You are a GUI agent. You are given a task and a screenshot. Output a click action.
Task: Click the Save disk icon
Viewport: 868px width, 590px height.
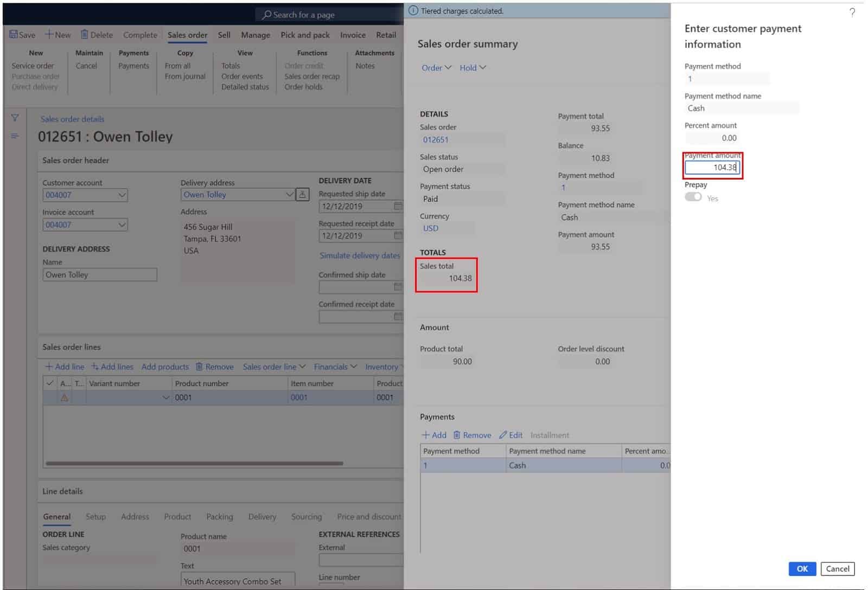tap(14, 35)
